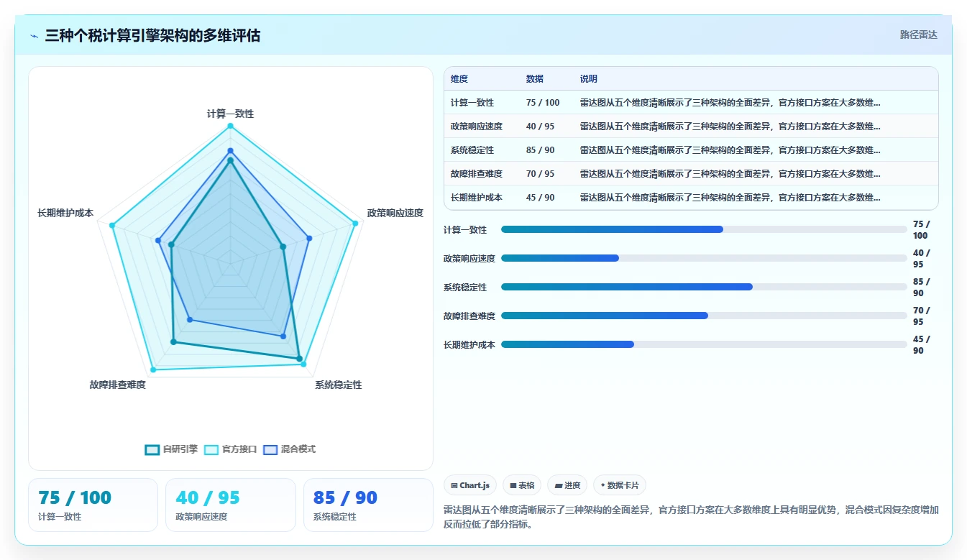Click the 说明 column header
The image size is (967, 560).
coord(589,79)
